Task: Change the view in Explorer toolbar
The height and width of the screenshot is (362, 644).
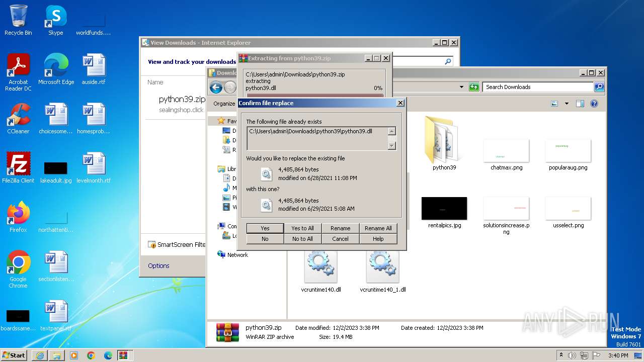Action: point(554,104)
